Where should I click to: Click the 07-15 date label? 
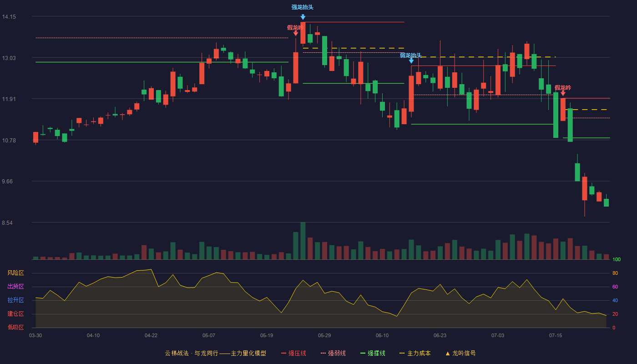[x=556, y=335]
